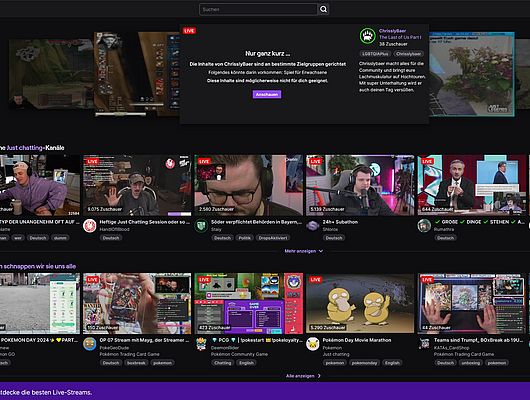Open the Psyduck Movie Marathon thumbnail

point(360,303)
